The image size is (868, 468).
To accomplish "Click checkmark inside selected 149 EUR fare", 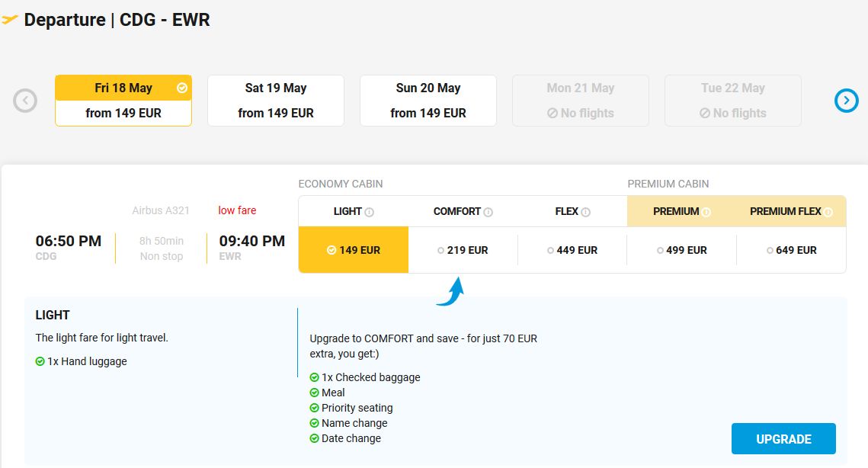I will pos(331,249).
